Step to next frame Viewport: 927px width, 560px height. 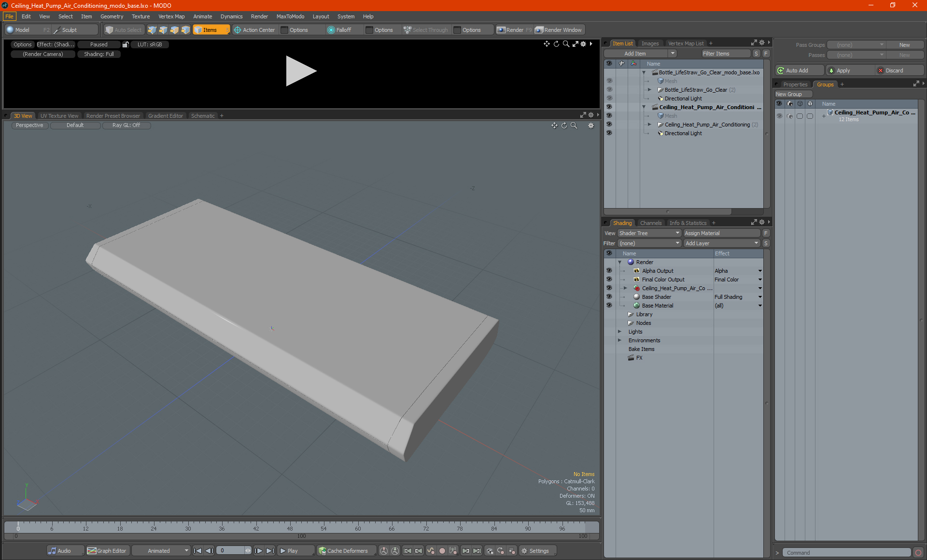coord(258,551)
